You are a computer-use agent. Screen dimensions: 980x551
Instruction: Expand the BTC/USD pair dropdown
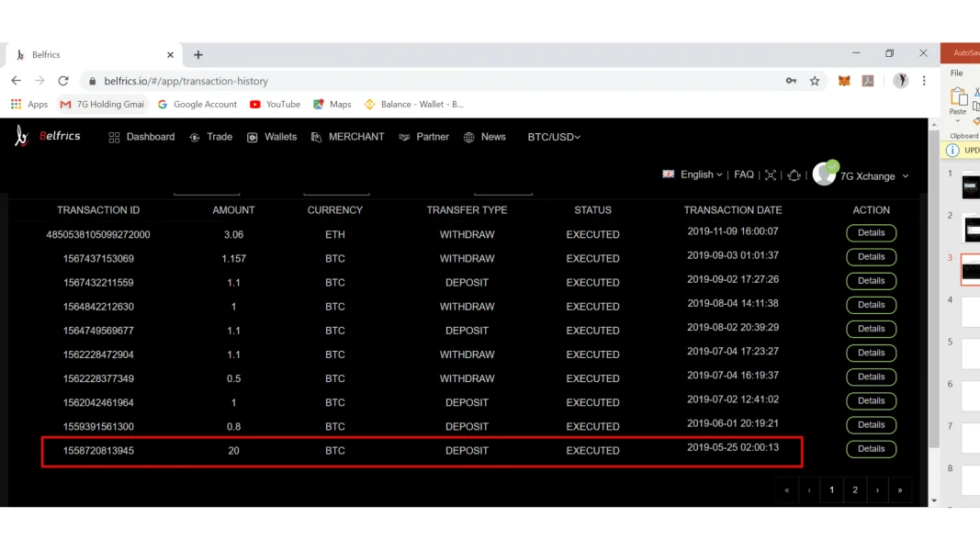coord(554,137)
